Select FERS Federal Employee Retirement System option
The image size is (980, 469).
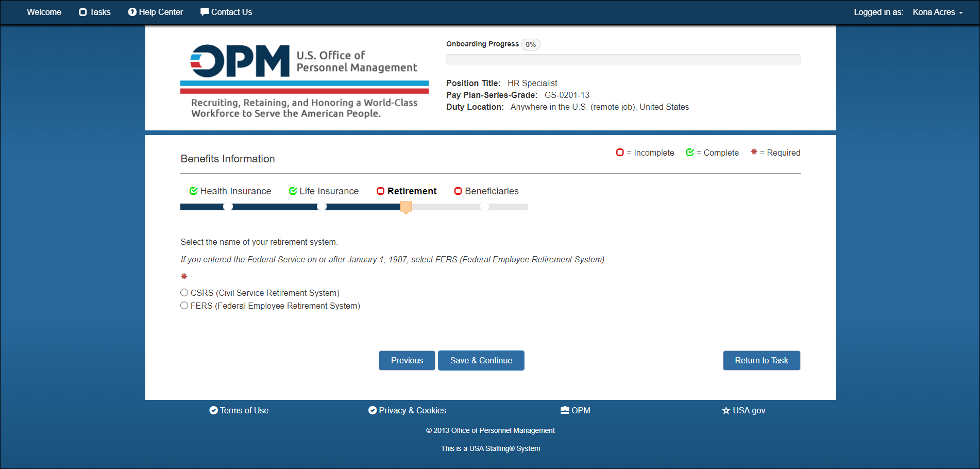pos(184,305)
